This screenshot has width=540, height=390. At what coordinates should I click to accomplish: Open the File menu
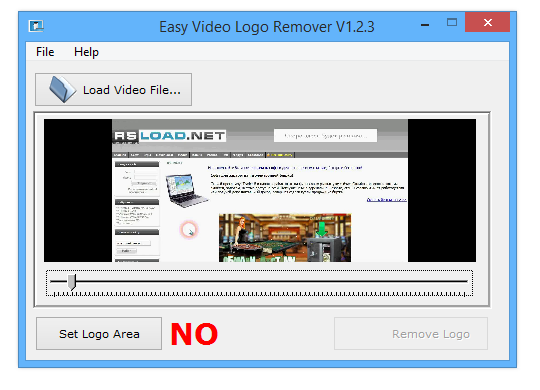click(45, 52)
